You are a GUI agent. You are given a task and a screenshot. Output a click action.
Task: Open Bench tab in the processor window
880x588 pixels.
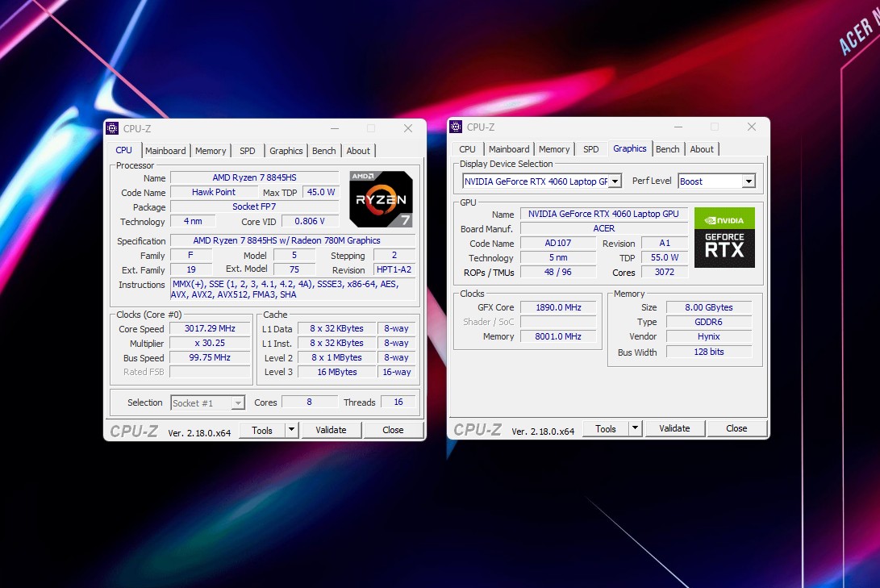[324, 151]
